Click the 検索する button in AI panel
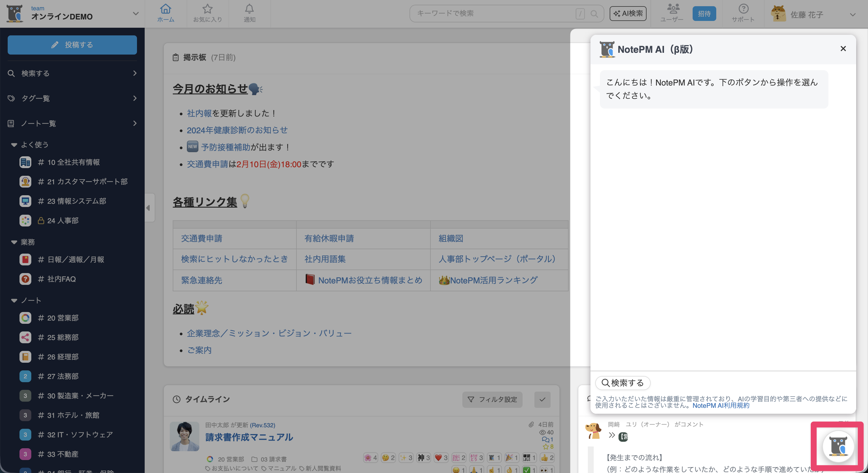The width and height of the screenshot is (868, 473). tap(623, 383)
